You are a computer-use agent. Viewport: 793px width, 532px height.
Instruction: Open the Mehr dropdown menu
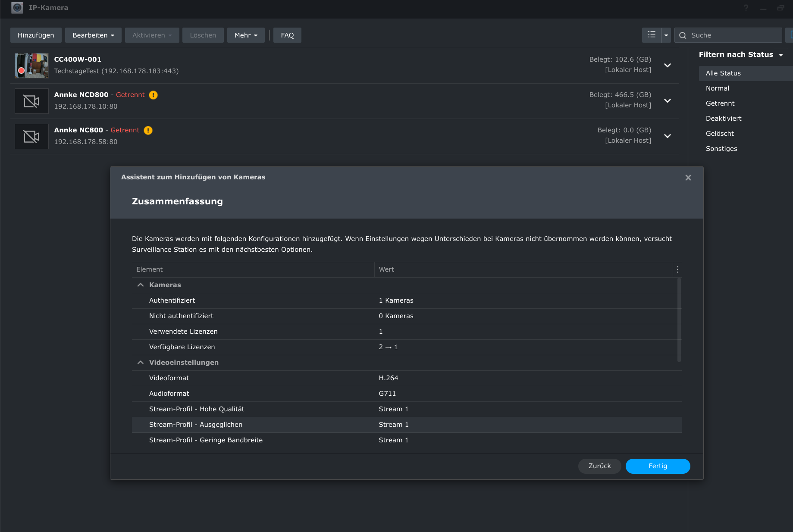click(x=246, y=35)
